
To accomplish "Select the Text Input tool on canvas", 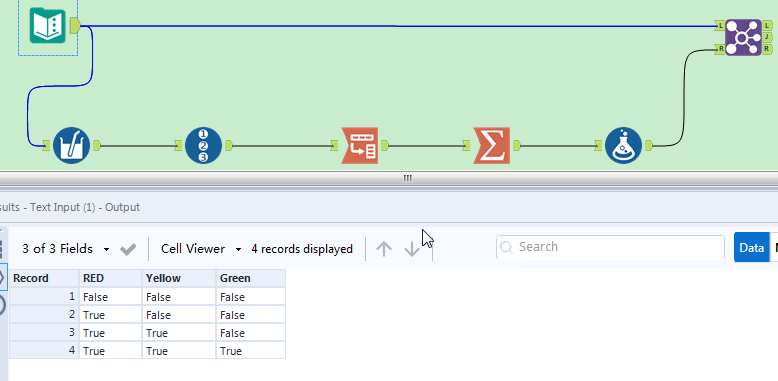I will (x=47, y=25).
